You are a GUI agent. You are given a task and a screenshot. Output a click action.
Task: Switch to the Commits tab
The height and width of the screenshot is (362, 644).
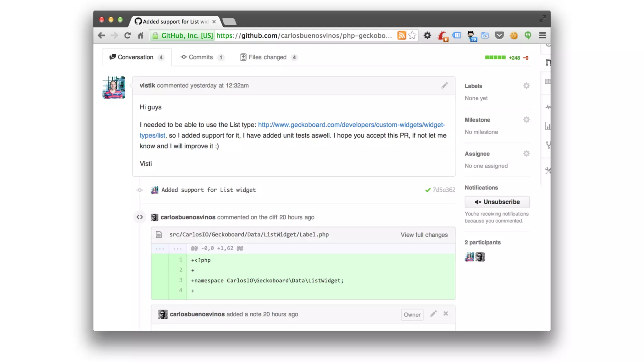(x=201, y=57)
